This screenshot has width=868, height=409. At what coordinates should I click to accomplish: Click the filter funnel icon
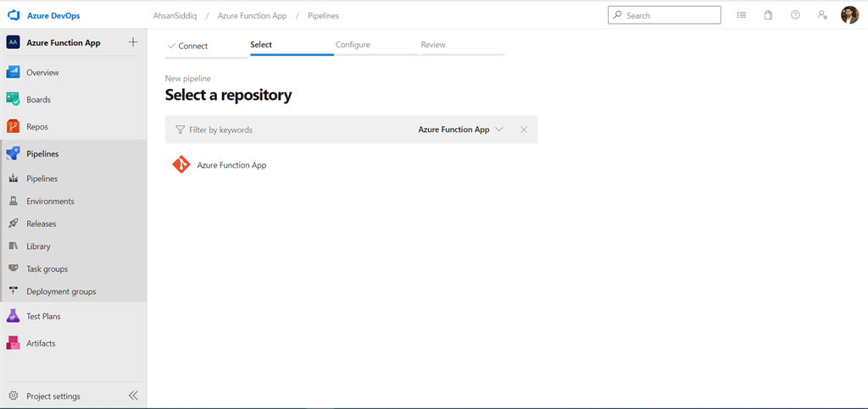pyautogui.click(x=180, y=130)
